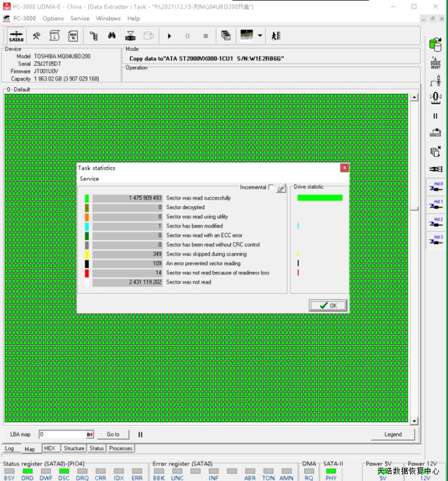The image size is (448, 481).
Task: Click OK in Task statistics dialog
Action: [328, 305]
